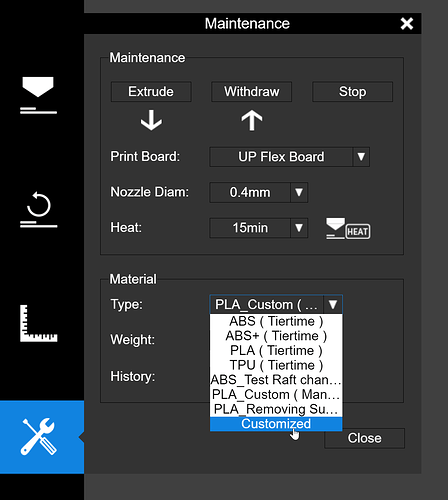This screenshot has height=500, width=448.
Task: Select ABS ( Tiertime ) from the list
Action: 276,321
